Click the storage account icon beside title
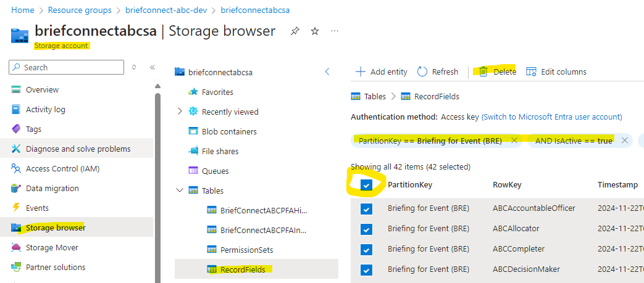Screen dimensions: 644x283 coord(20,36)
